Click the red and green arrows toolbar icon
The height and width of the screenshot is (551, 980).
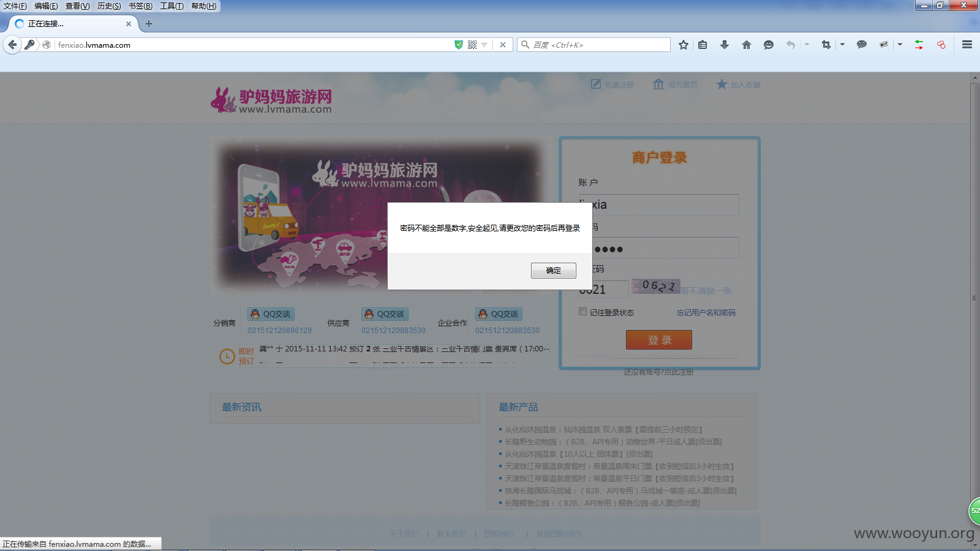point(919,45)
